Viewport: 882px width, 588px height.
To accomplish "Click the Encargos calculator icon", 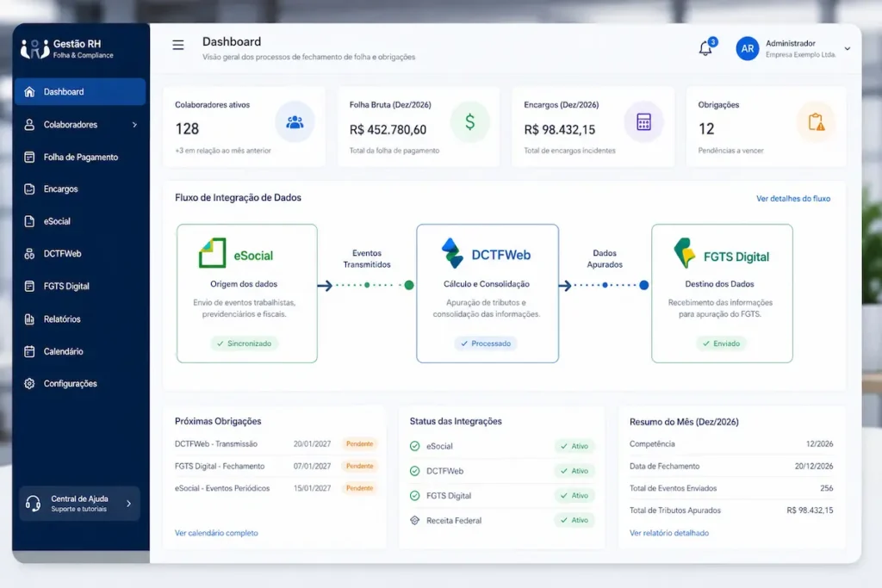I will point(644,121).
